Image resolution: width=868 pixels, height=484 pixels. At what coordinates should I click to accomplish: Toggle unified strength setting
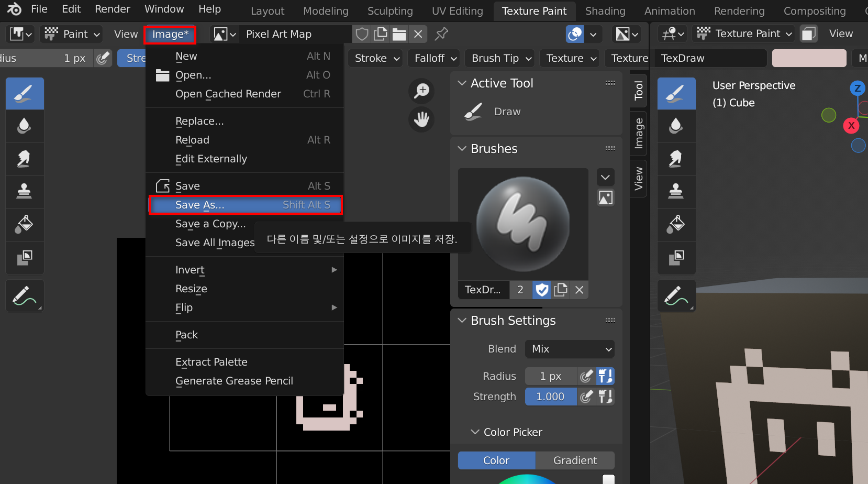tap(605, 397)
